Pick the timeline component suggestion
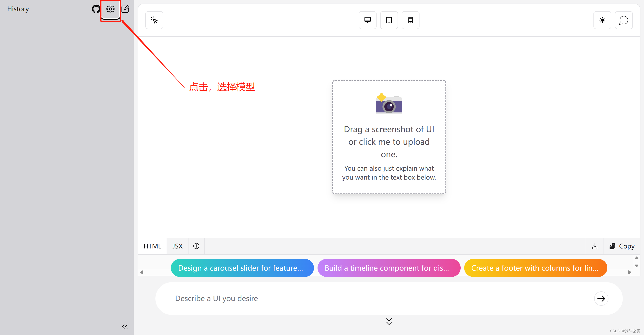The height and width of the screenshot is (335, 644). 388,268
